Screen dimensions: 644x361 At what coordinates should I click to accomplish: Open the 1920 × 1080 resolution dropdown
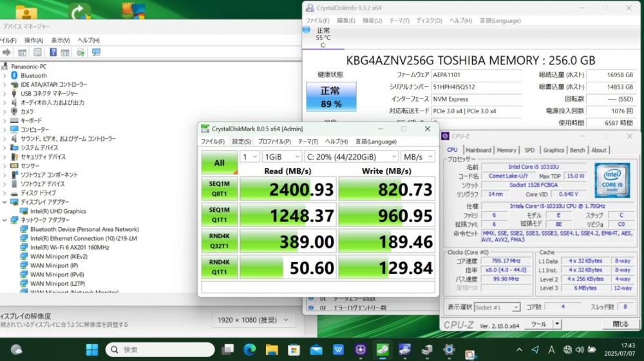point(253,320)
